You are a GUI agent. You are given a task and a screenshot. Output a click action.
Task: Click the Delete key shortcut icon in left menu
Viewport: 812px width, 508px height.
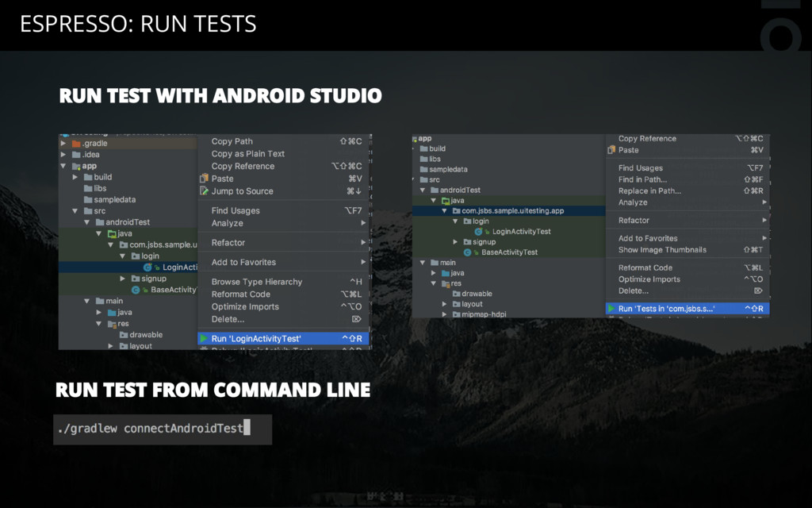[x=357, y=319]
